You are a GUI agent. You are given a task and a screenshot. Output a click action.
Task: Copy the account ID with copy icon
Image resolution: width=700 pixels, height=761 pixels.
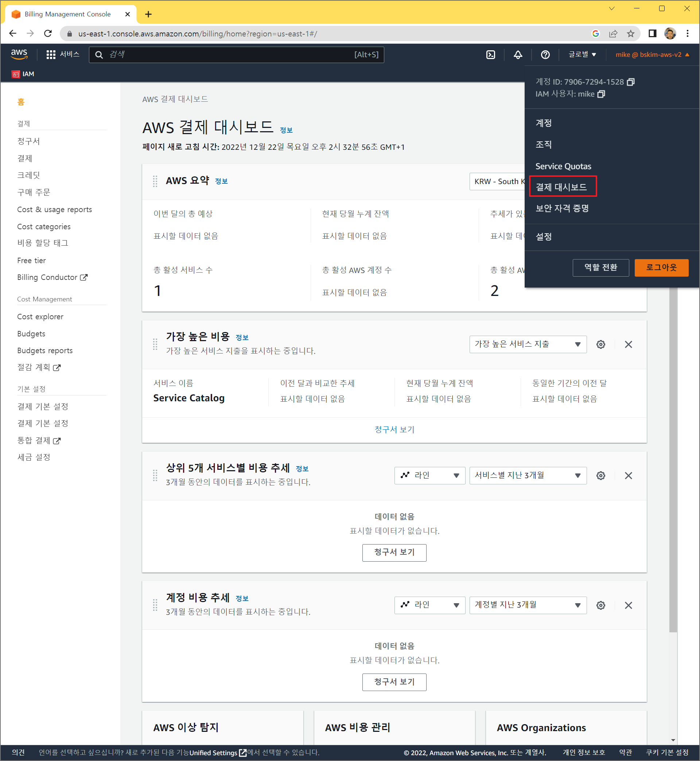point(630,82)
